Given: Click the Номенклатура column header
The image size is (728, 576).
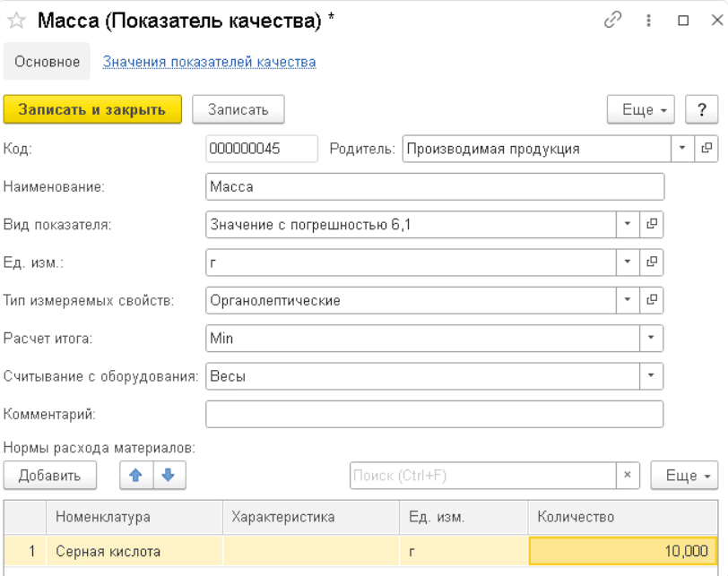Looking at the screenshot, I should [x=134, y=517].
